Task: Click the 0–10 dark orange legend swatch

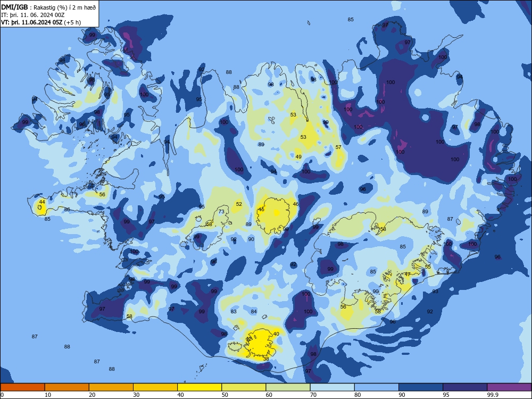Action: click(22, 387)
